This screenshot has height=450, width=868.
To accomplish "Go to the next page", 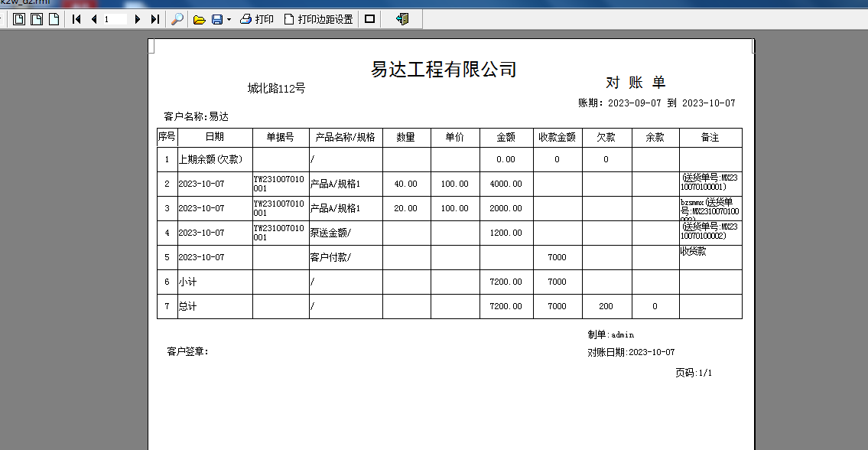I will (138, 19).
